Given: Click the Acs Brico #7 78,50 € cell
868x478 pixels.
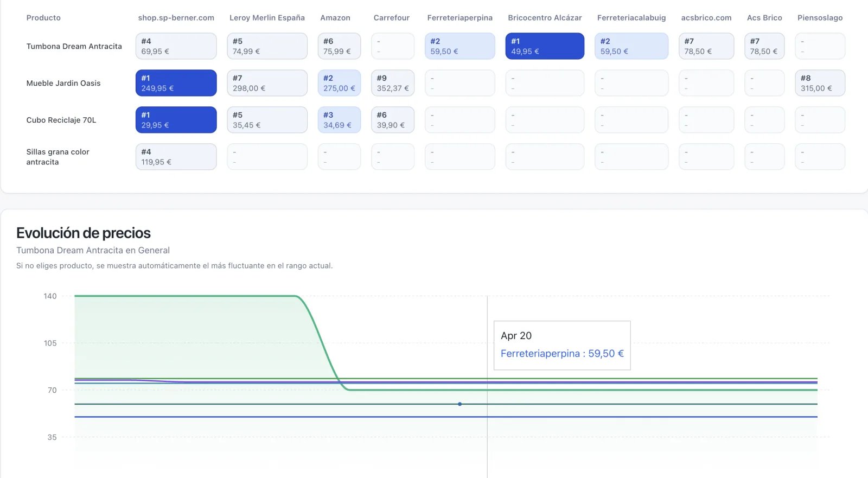Looking at the screenshot, I should [x=764, y=46].
